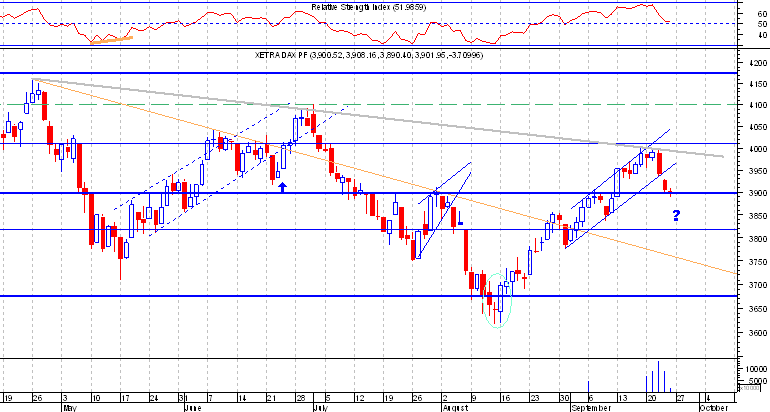Click the date label 12 on the time axis
The image size is (770, 412).
pos(359,398)
